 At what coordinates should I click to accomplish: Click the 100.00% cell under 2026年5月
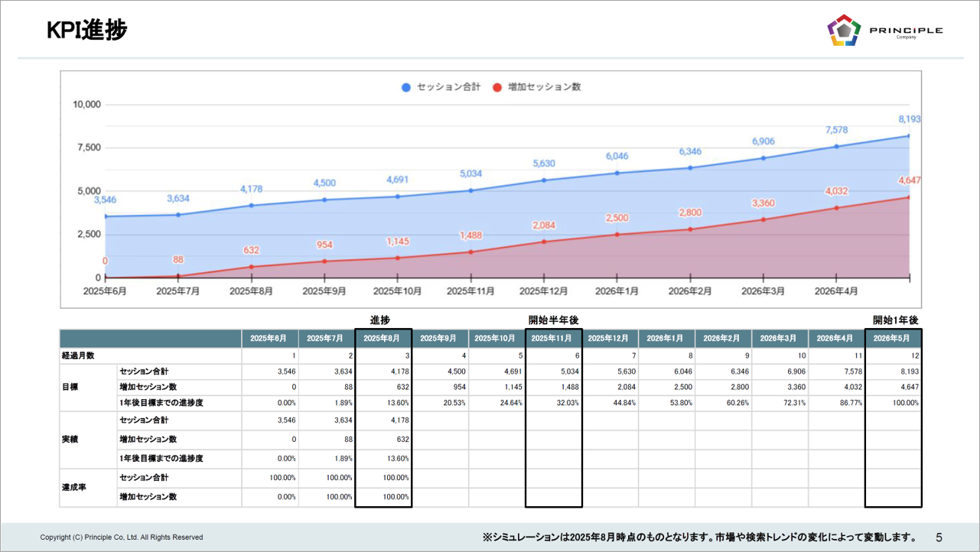point(903,402)
